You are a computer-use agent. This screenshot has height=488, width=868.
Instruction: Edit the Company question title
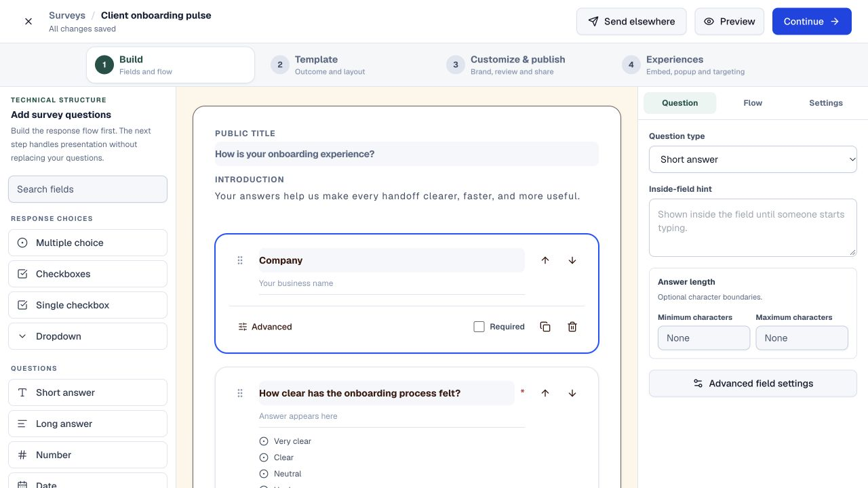[x=392, y=260]
